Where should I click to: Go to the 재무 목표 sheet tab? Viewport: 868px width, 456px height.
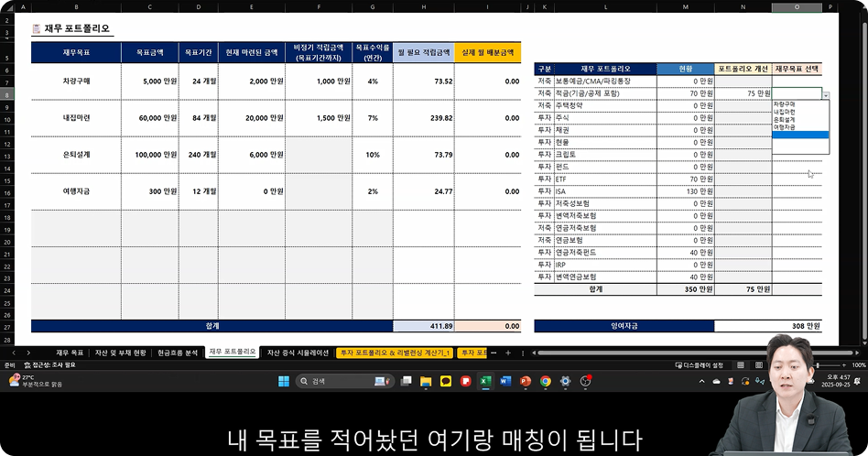[70, 353]
